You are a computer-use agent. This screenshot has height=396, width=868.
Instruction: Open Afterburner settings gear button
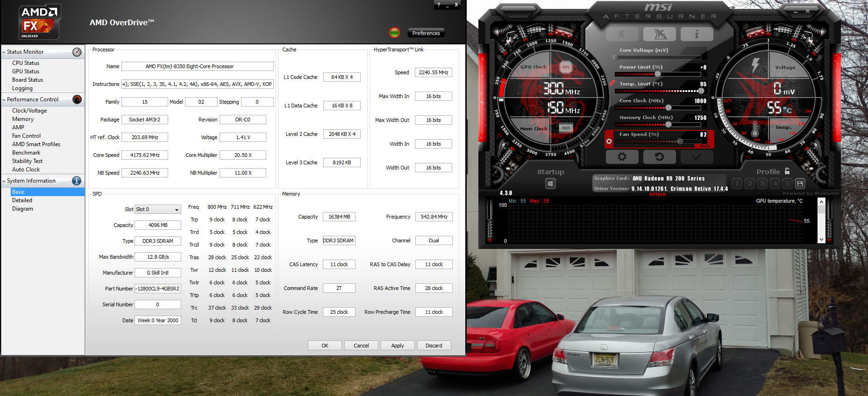[x=622, y=157]
